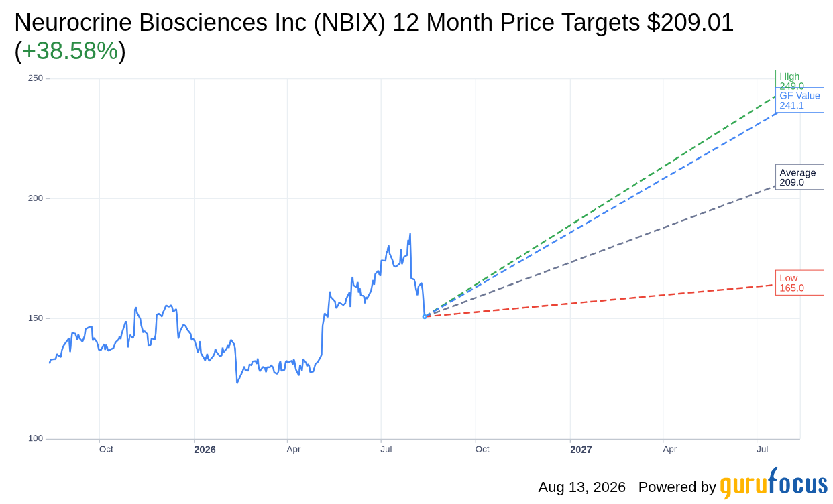Click the GuruFocus logo
The width and height of the screenshot is (833, 504).
[773, 484]
